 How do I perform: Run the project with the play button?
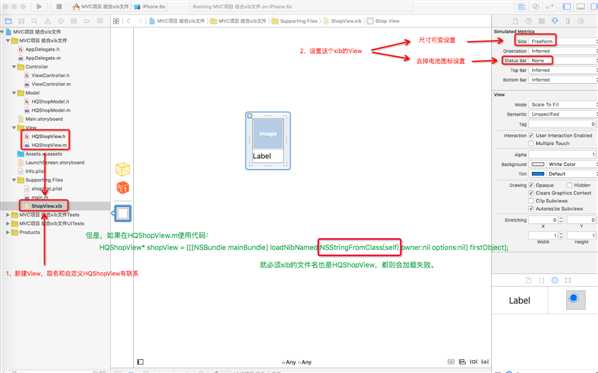(x=39, y=6)
